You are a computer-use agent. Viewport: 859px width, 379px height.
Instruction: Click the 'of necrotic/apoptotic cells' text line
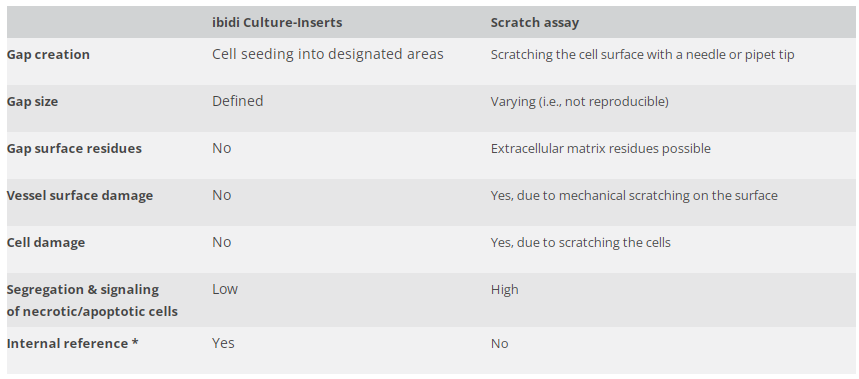(92, 311)
